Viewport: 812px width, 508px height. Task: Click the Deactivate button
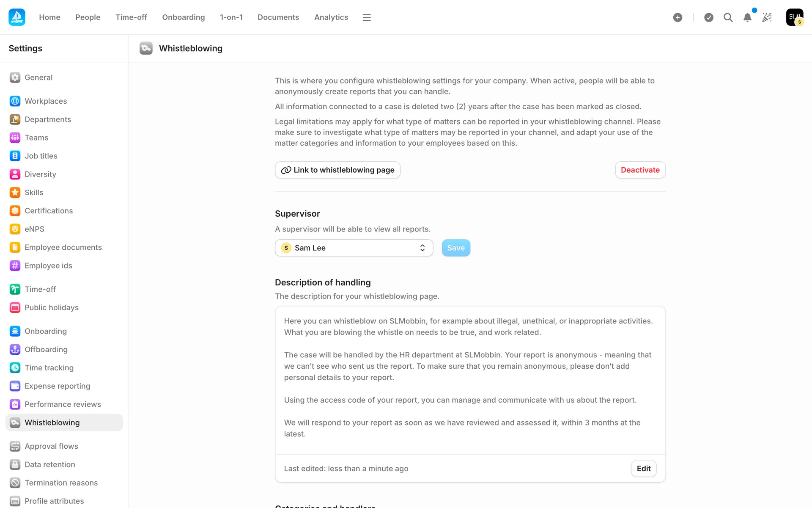pyautogui.click(x=640, y=170)
